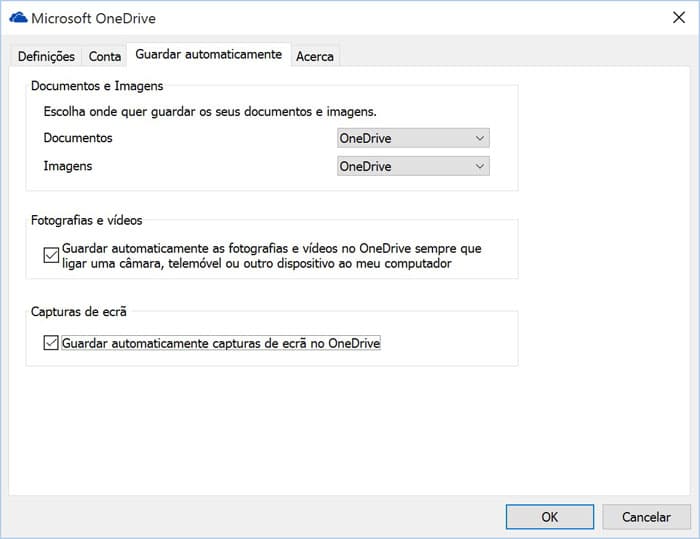
Task: Select the Guardar automaticamente tab
Action: [208, 54]
